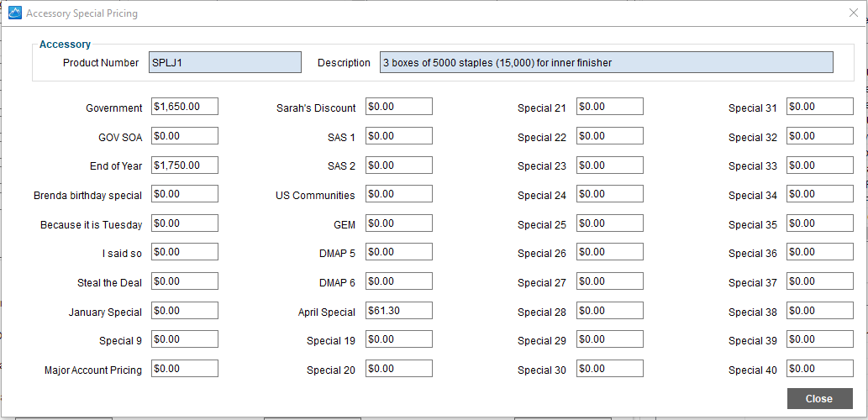Click the Steal the Deal price field
Image resolution: width=868 pixels, height=420 pixels.
point(185,281)
